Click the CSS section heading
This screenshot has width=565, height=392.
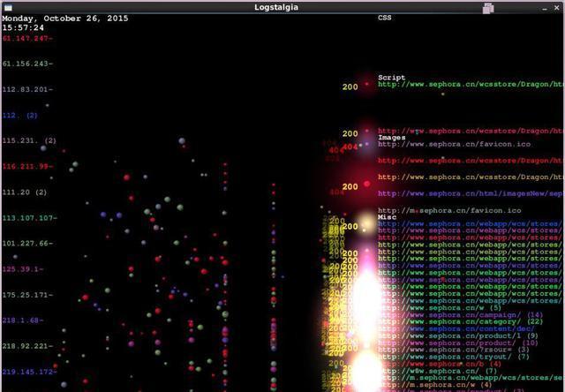tap(385, 18)
